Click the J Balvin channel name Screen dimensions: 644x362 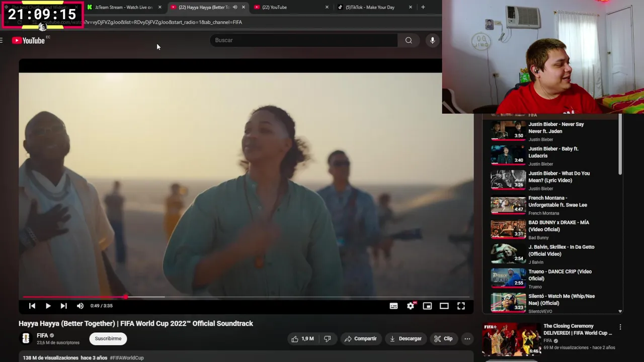(536, 262)
